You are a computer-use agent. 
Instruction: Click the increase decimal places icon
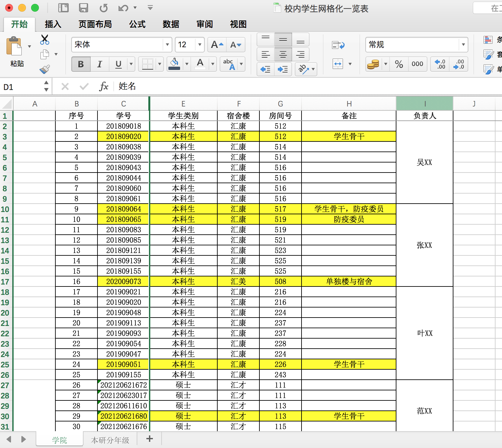point(439,64)
